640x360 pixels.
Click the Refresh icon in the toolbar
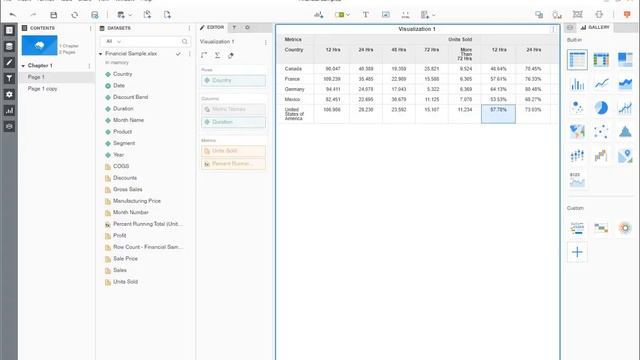coord(74,15)
